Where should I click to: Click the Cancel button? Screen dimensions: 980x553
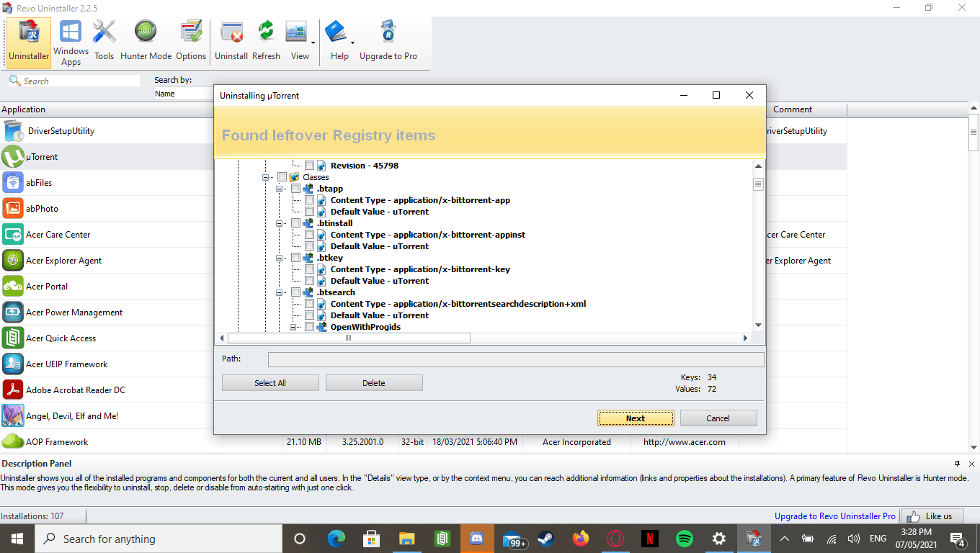click(718, 418)
